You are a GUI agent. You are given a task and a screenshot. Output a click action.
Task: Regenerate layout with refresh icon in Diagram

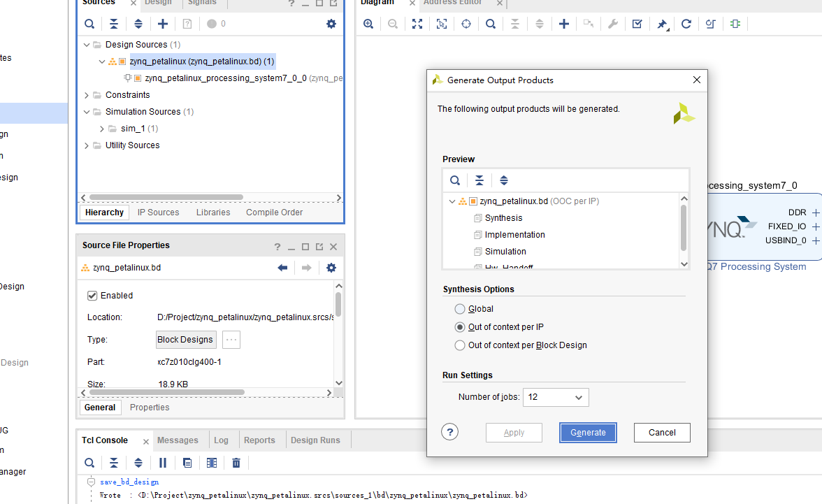686,24
